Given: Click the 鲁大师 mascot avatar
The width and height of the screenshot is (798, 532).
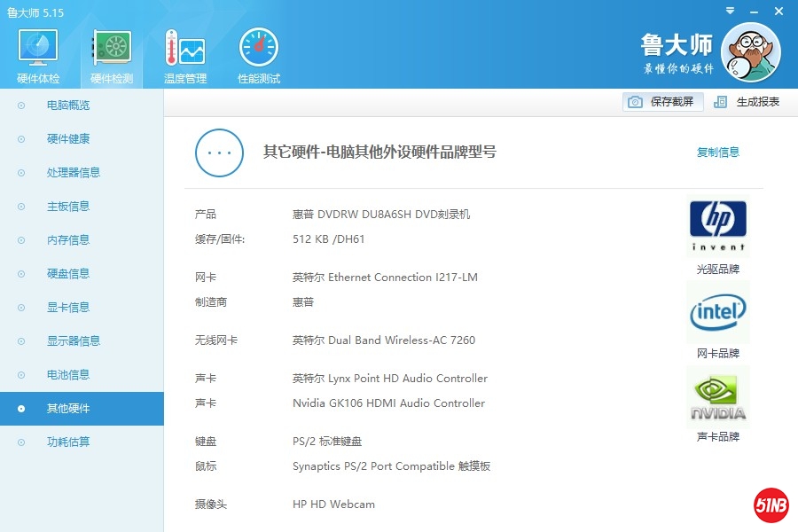Looking at the screenshot, I should (x=750, y=52).
